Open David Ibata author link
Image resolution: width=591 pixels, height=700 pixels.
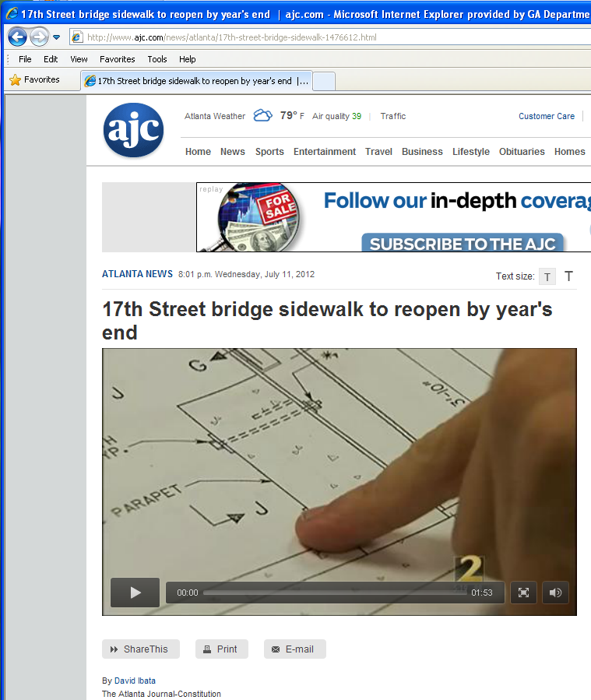[135, 681]
